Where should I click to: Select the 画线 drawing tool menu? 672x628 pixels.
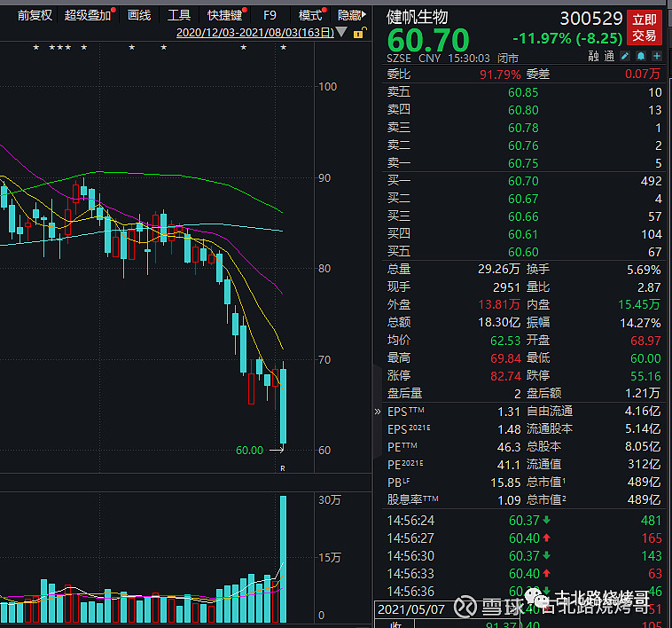139,15
